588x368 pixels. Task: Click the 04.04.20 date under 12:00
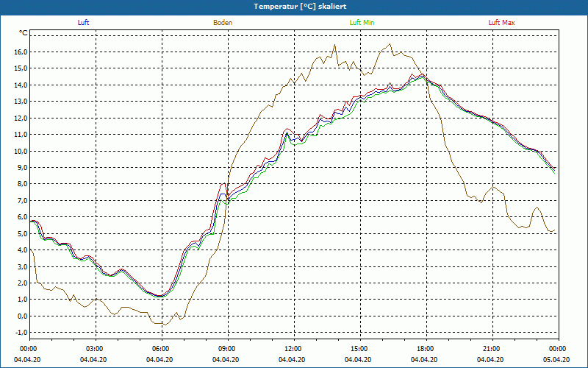(x=292, y=359)
